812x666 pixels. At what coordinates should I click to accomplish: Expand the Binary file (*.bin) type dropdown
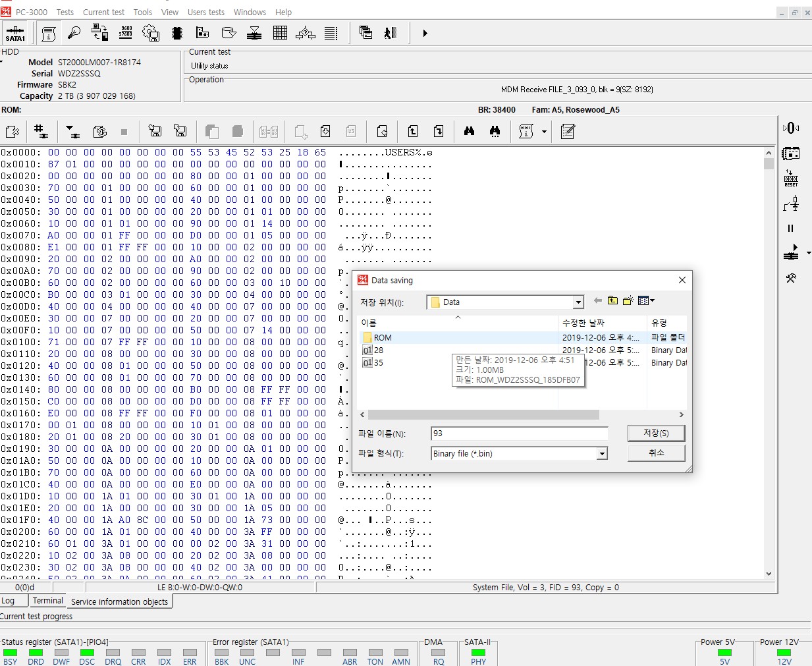pyautogui.click(x=602, y=453)
